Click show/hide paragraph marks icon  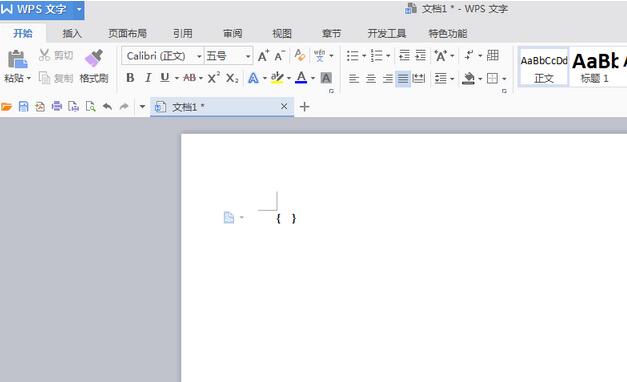[x=469, y=55]
